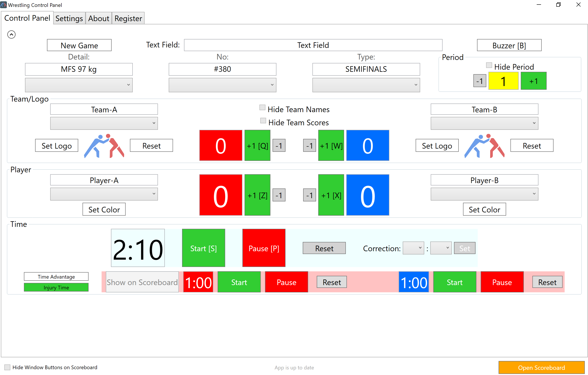Viewport: 588px width, 375px height.
Task: Click Team-A wrestler logo image
Action: click(x=104, y=146)
